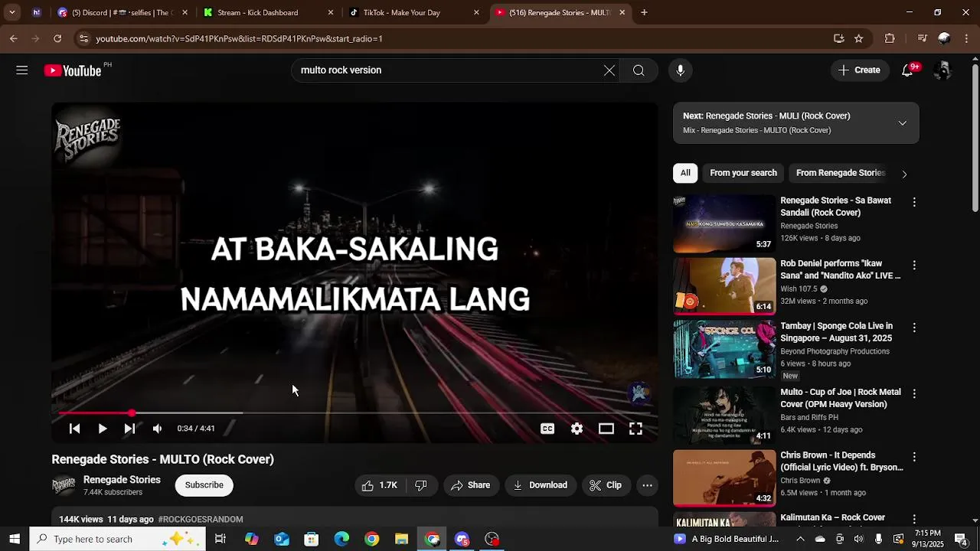Image resolution: width=980 pixels, height=551 pixels.
Task: Open the tab search dropdown arrow
Action: 11,13
